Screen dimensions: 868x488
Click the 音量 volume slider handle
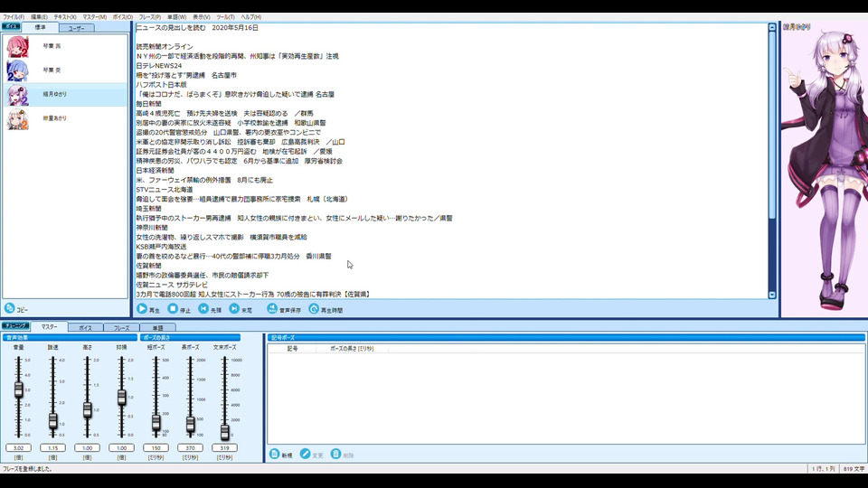click(x=18, y=389)
